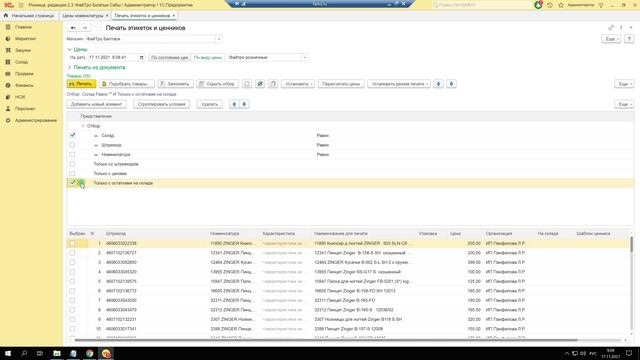The width and height of the screenshot is (640, 360).
Task: Toggle Только с остатками на складе checkbox
Action: pos(72,183)
